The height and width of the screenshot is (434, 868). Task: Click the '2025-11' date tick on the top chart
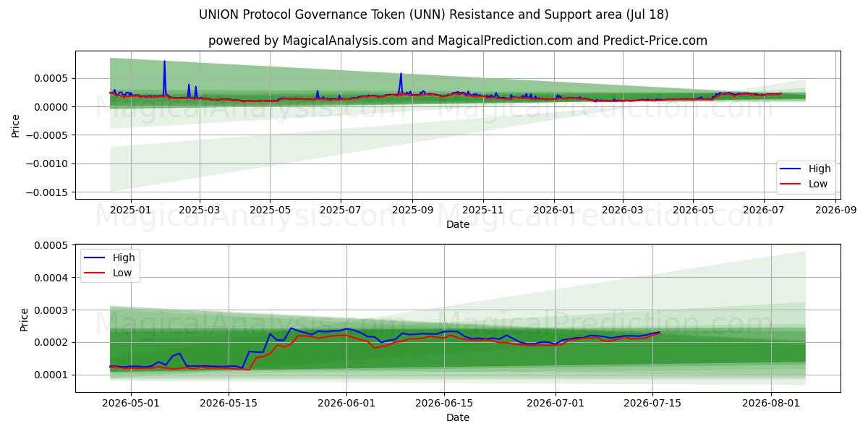tap(482, 210)
